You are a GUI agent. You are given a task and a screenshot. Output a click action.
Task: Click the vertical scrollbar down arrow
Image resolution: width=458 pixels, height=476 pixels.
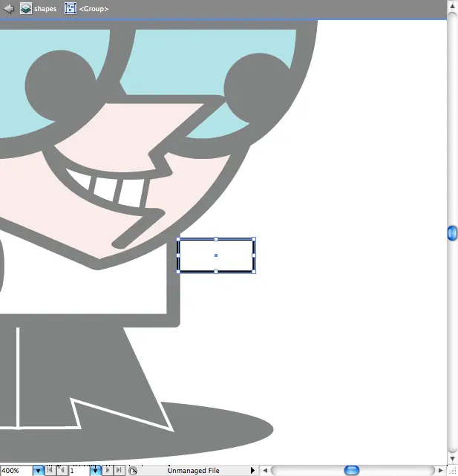(x=452, y=458)
